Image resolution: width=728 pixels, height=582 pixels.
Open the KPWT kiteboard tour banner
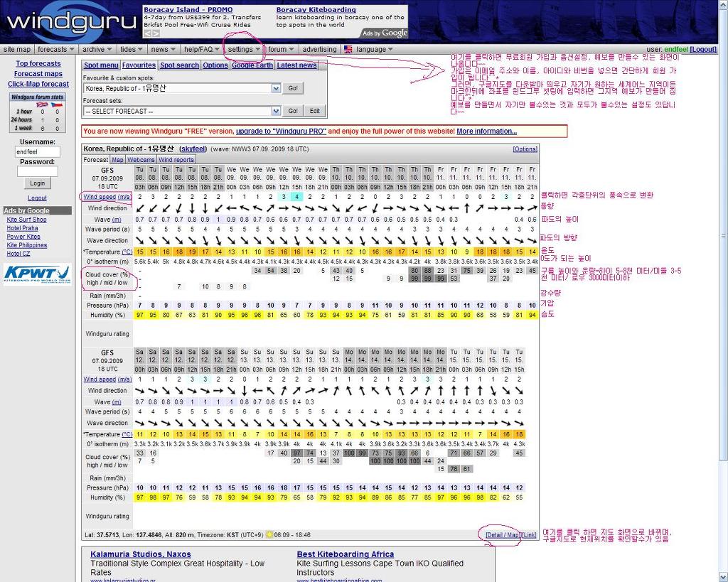38,274
